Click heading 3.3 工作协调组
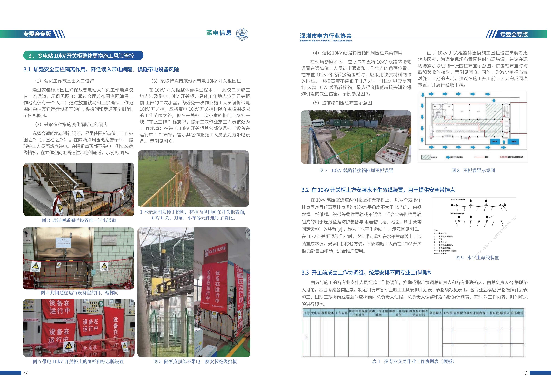 [x=366, y=272]
